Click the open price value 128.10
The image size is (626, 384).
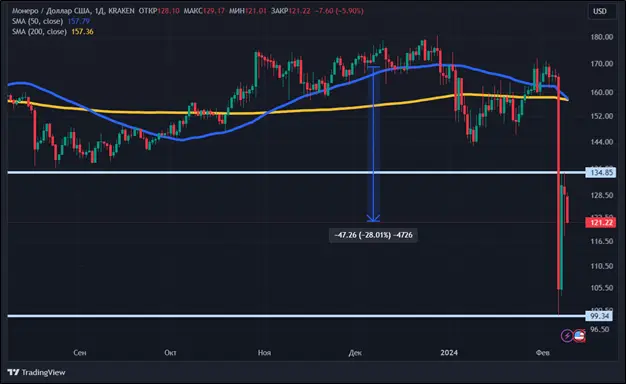168,11
